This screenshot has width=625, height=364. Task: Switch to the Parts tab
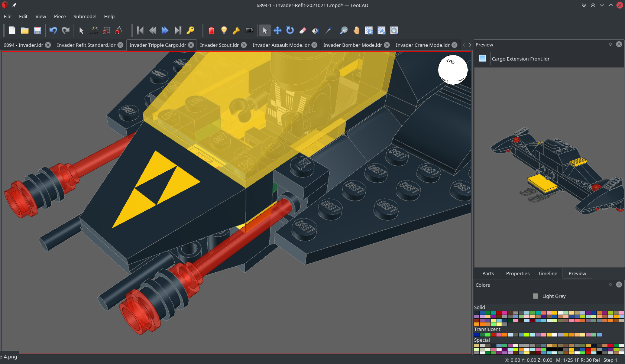click(x=488, y=273)
